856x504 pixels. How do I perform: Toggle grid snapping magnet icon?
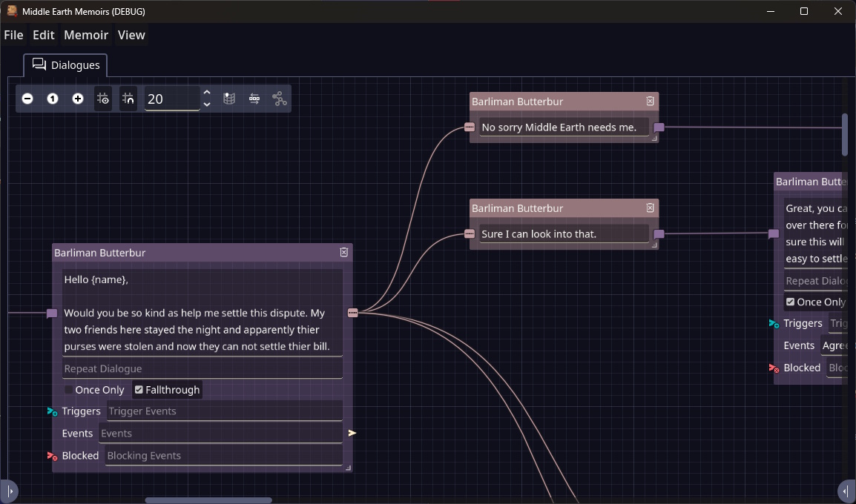[128, 99]
